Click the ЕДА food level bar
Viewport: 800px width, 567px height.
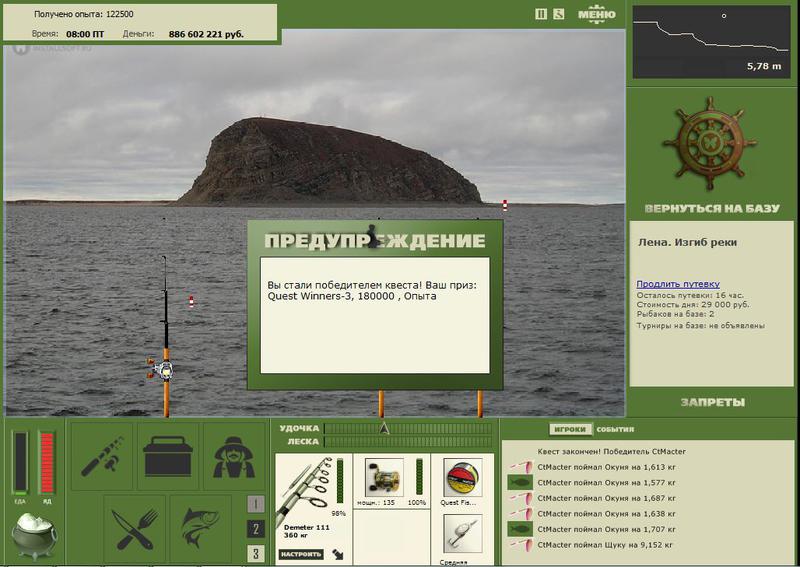(20, 463)
